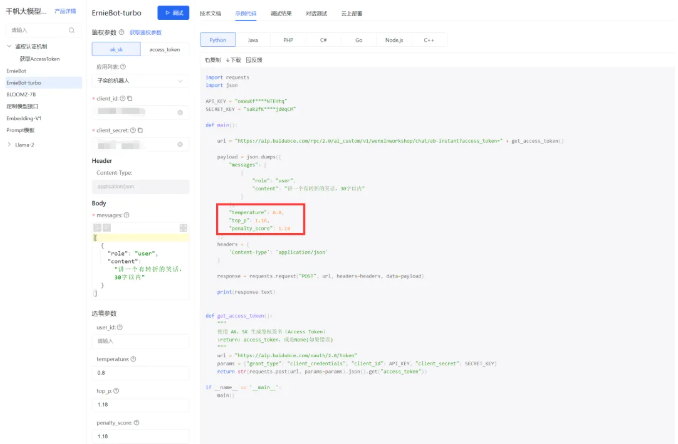Open the 应用列表 app dropdown

pyautogui.click(x=141, y=81)
